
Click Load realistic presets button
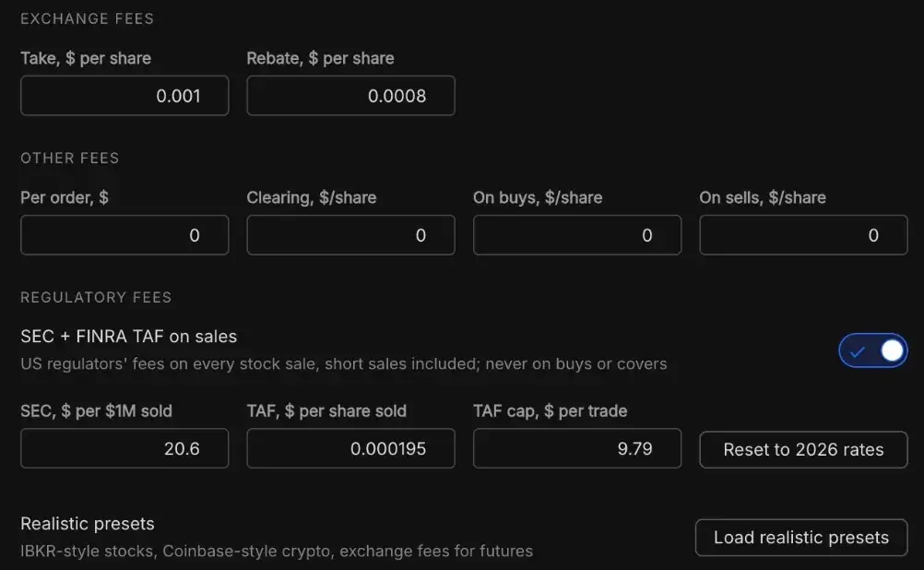[801, 538]
